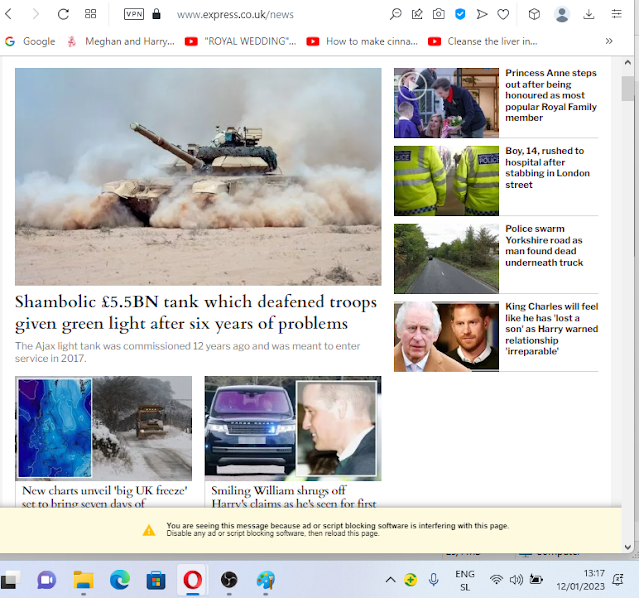Open the downloads panel
The width and height of the screenshot is (639, 598).
(588, 15)
